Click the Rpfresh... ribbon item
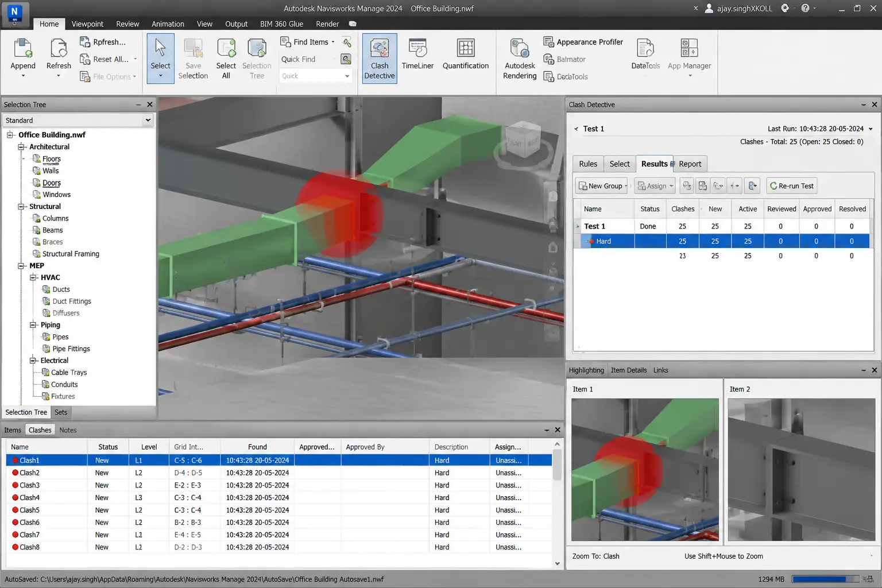882x588 pixels. click(x=103, y=42)
